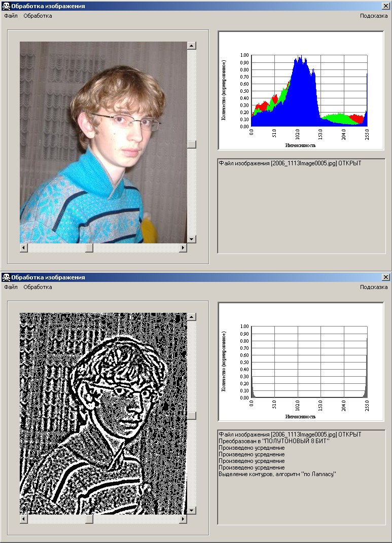
Task: Click last 'Произведено усреднение' log line
Action: tap(252, 467)
